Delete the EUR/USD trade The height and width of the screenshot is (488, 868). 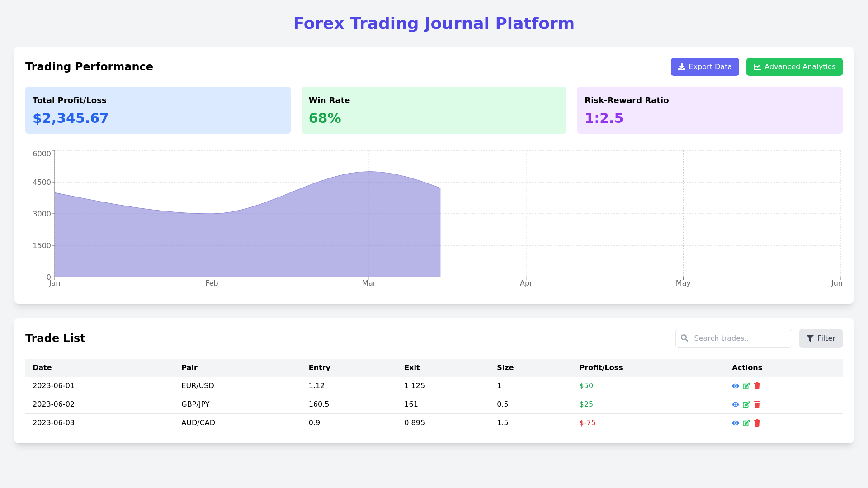tap(757, 386)
